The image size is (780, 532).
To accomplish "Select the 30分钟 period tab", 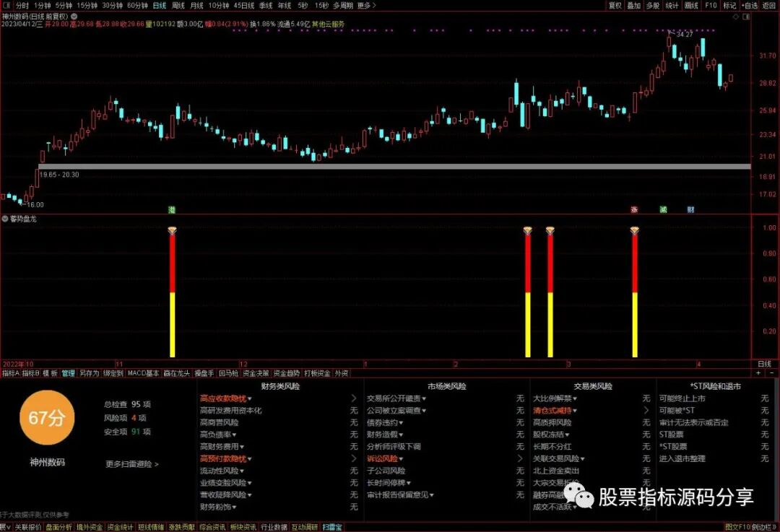I will pos(112,6).
